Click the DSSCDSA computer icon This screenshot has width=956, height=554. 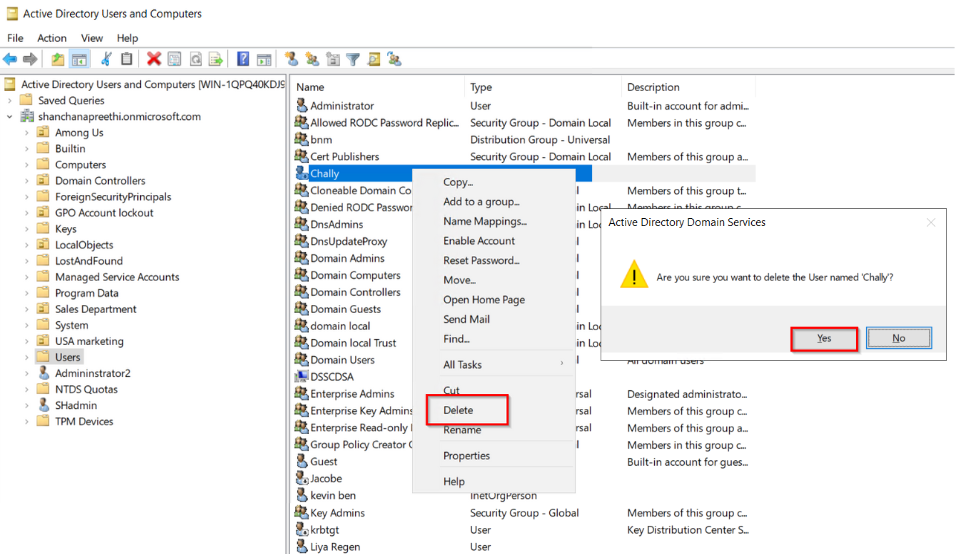(301, 377)
